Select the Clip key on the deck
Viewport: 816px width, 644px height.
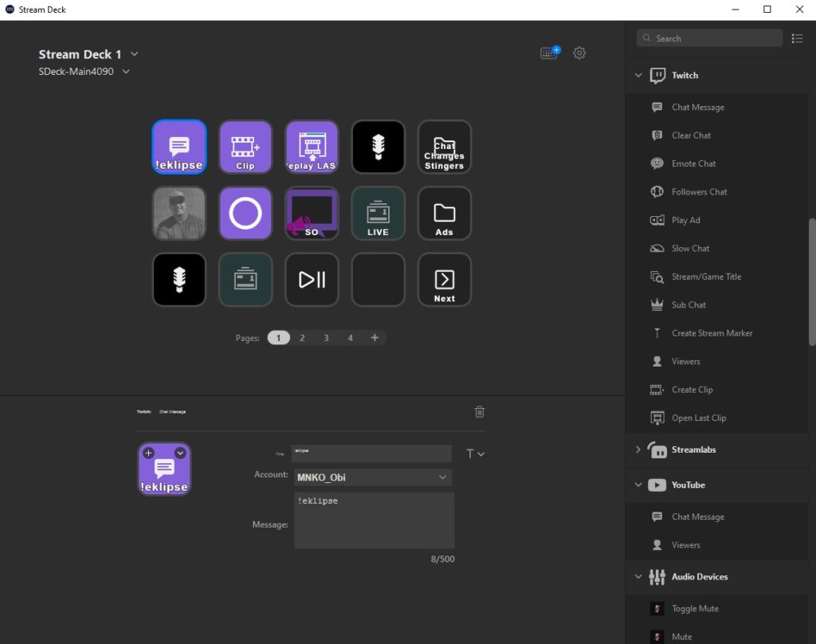(x=245, y=147)
